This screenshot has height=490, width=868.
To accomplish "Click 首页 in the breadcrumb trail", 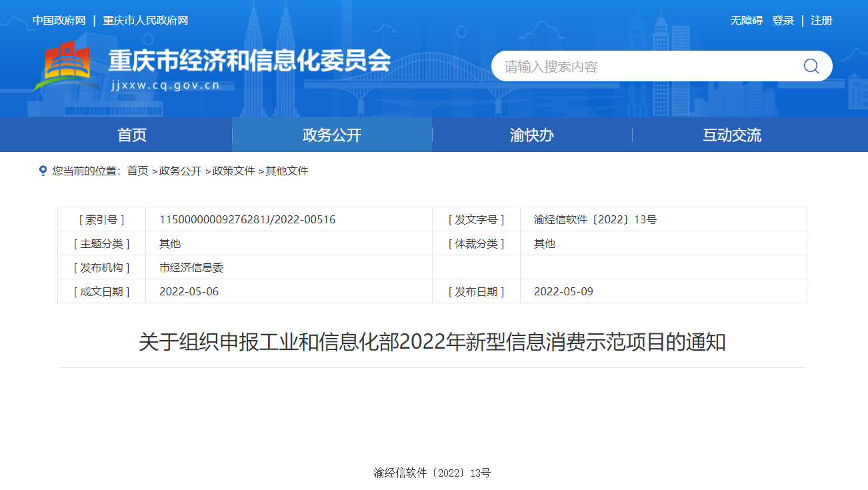I will click(x=138, y=171).
